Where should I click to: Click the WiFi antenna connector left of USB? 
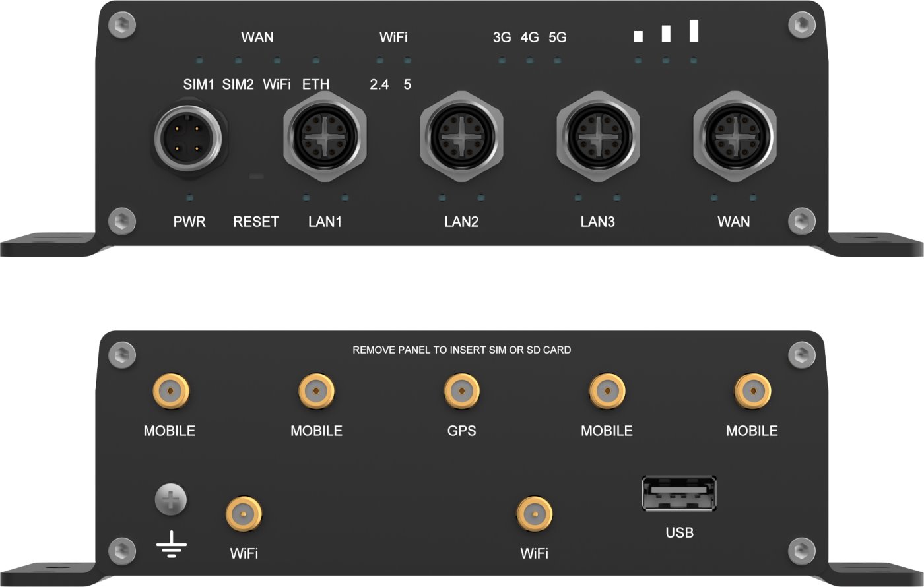pos(534,514)
